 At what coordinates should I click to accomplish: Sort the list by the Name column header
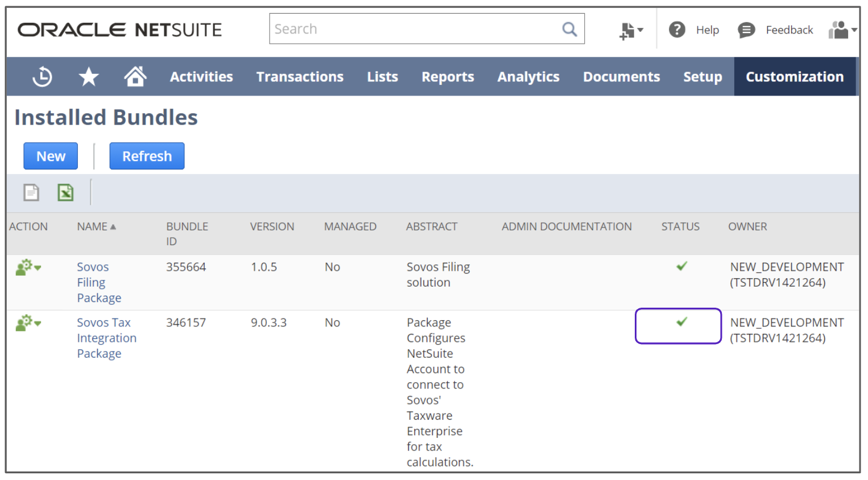coord(93,227)
